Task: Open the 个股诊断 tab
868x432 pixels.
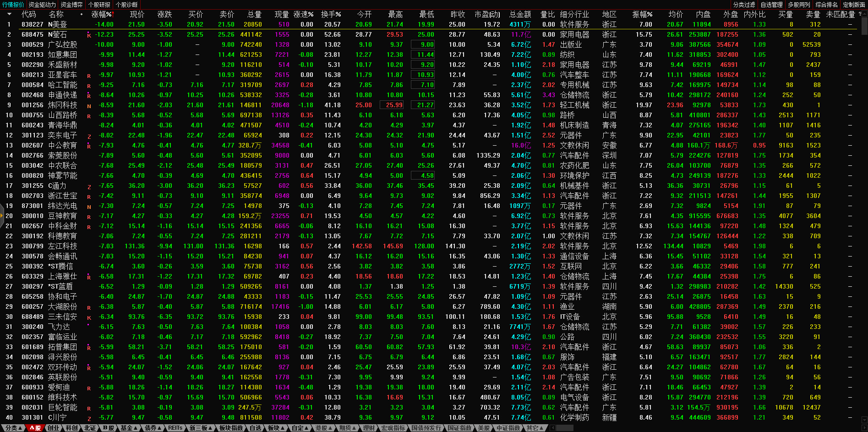Action: 127,5
